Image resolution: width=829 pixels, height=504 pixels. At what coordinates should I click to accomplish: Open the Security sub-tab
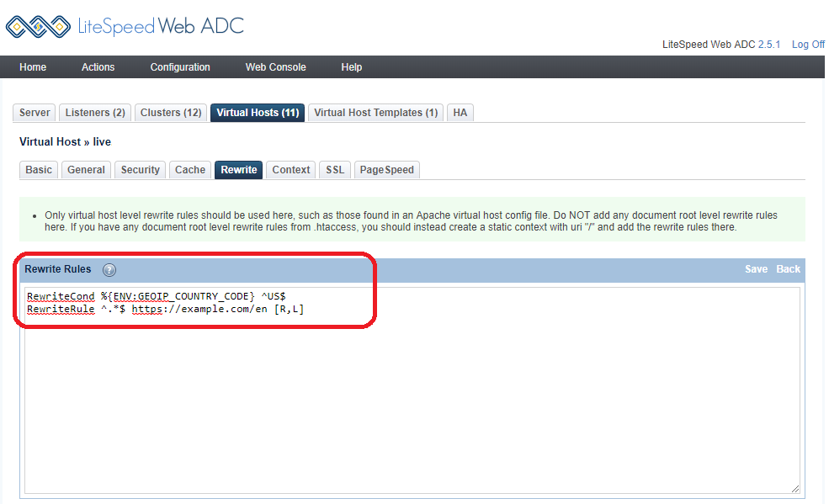point(140,170)
